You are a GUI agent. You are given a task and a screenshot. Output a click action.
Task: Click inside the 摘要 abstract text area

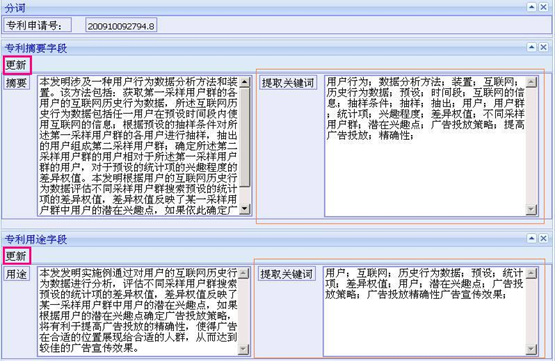138,145
